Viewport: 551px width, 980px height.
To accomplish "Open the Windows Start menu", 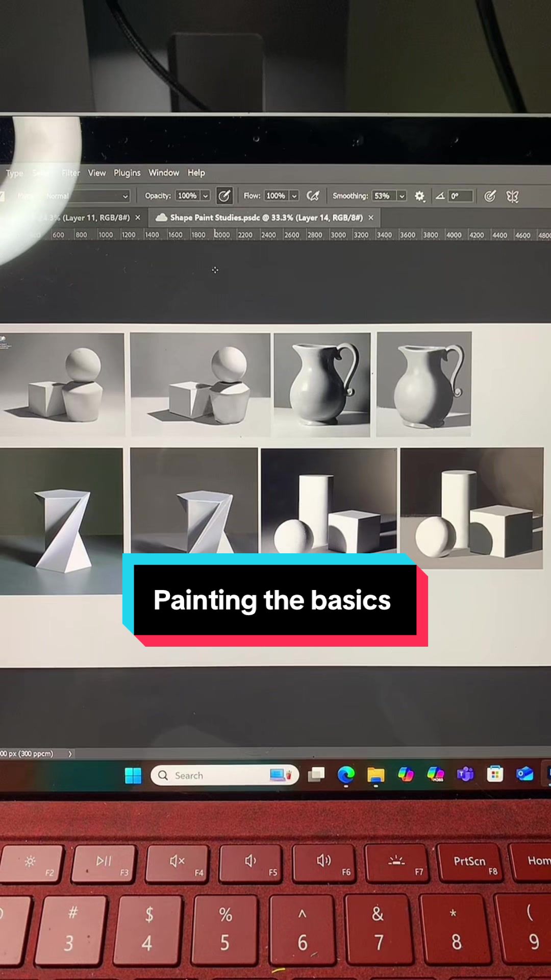I will [x=133, y=776].
